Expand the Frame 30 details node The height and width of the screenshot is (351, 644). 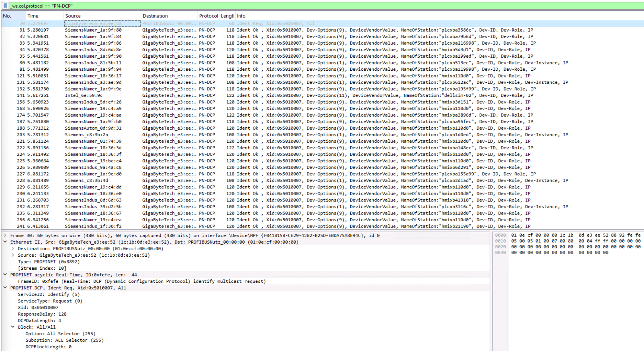(x=4, y=235)
